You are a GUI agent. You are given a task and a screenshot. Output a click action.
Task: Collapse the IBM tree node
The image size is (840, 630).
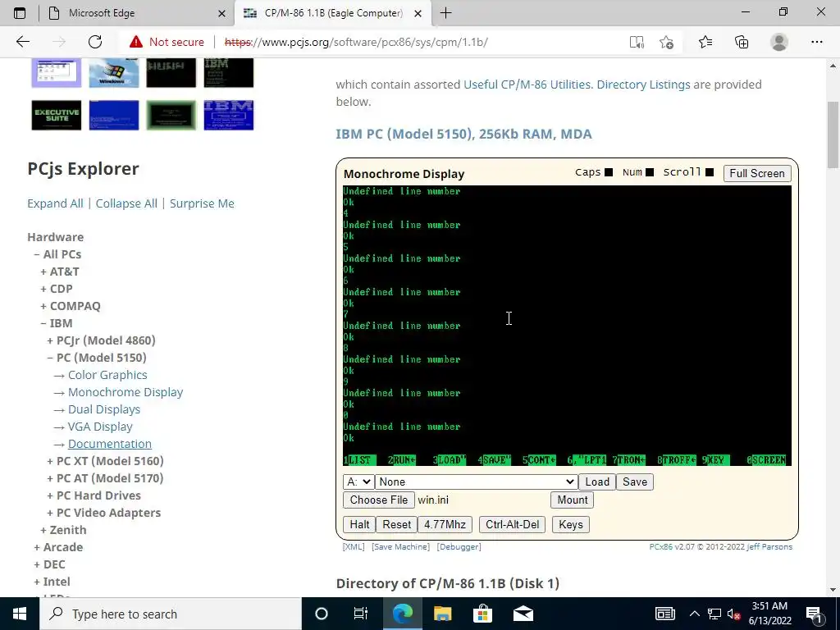pos(43,323)
